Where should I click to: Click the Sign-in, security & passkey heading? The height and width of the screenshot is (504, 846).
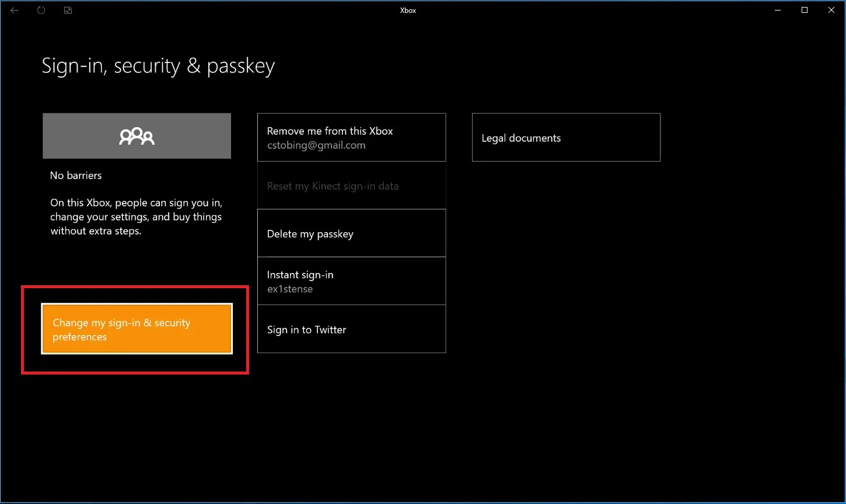(158, 65)
